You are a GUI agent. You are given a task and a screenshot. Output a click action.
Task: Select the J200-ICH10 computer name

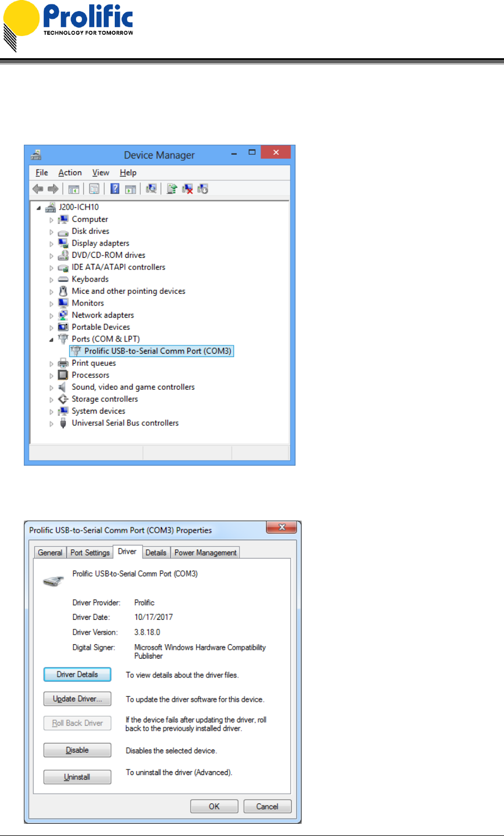point(79,207)
